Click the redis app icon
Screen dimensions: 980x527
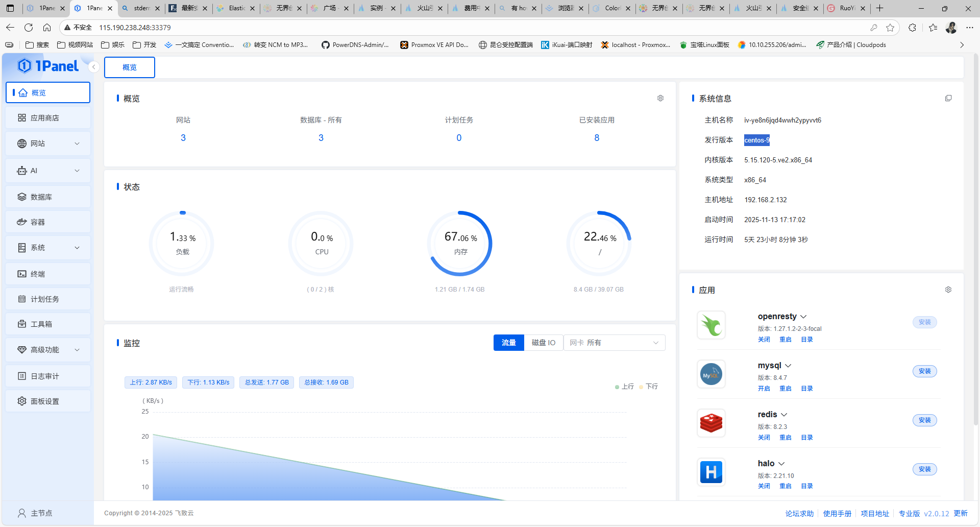[711, 423]
